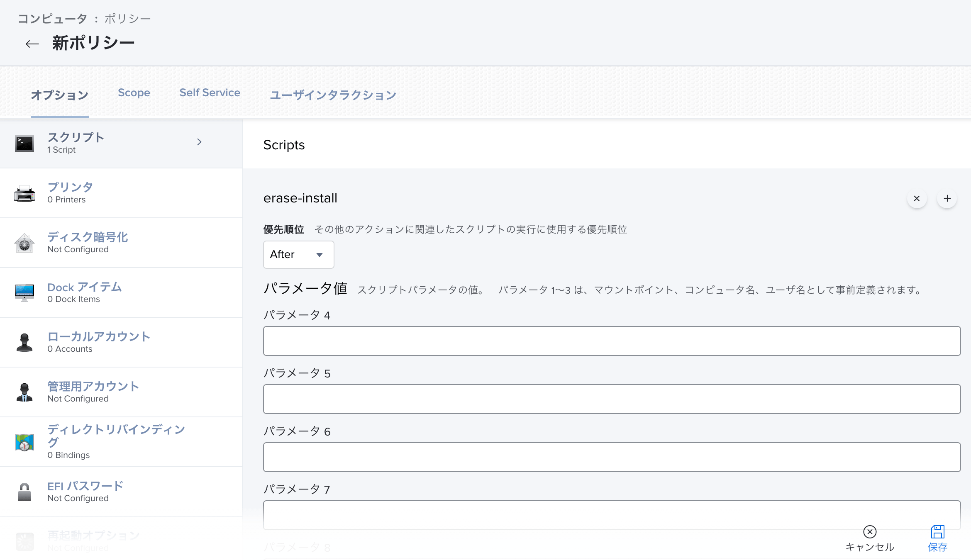Click into the パラメータ 5 field
Screen dimensions: 971x560
(x=612, y=399)
